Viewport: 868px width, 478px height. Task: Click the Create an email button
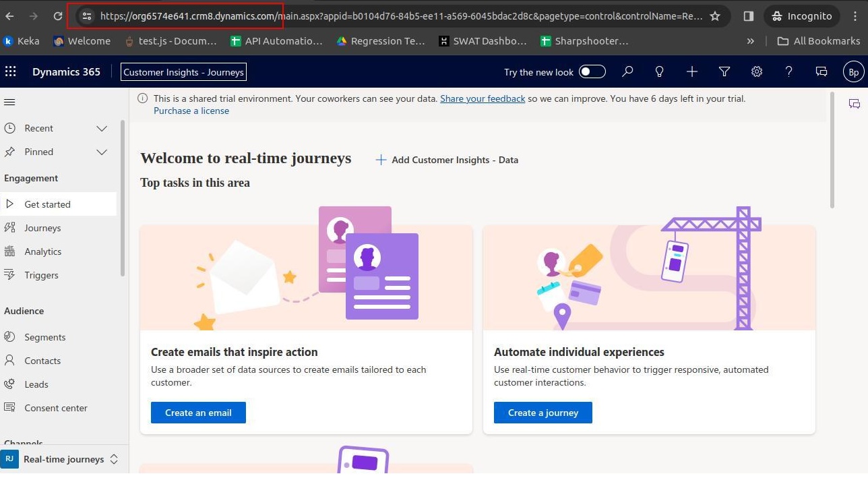pyautogui.click(x=198, y=413)
